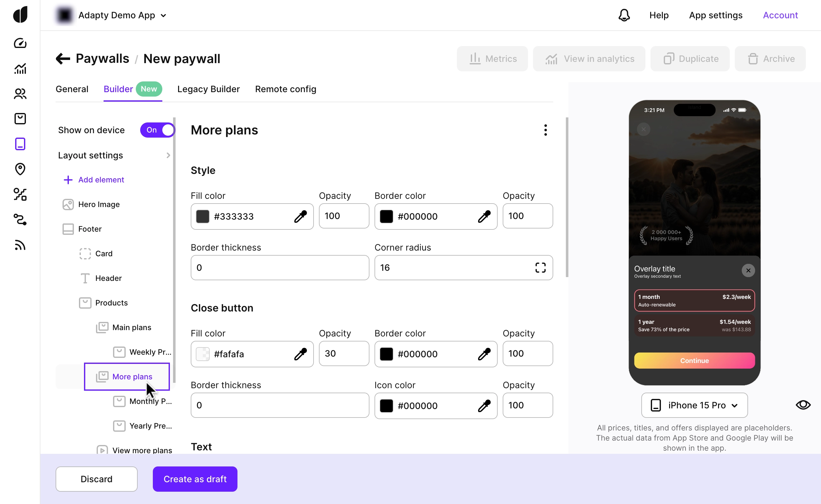Open the users icon in left sidebar
821x504 pixels.
pos(20,94)
